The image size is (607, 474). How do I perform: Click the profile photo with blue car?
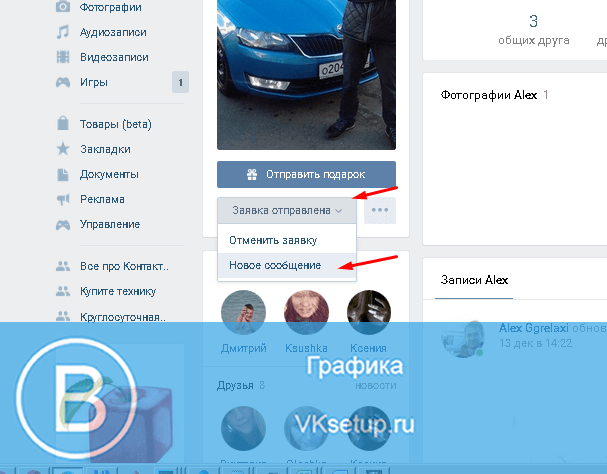coord(306,74)
